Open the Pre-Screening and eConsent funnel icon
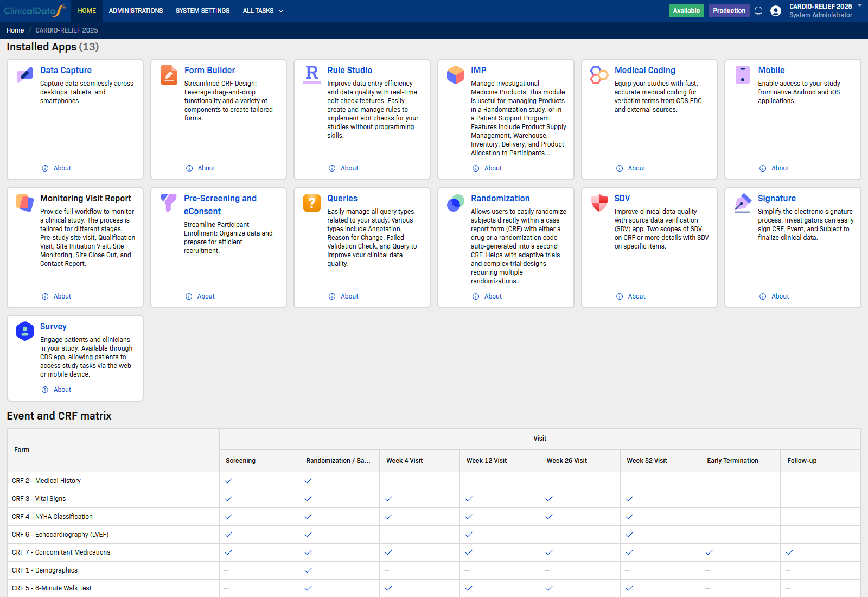This screenshot has height=597, width=868. 169,203
